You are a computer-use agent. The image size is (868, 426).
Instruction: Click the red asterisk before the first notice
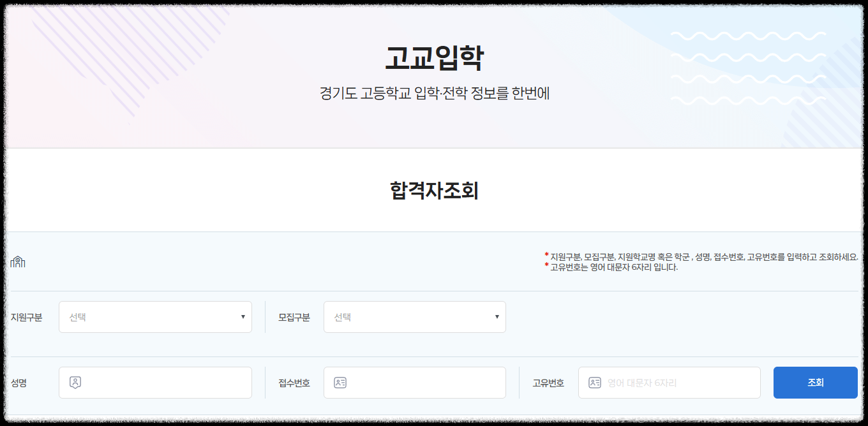point(545,254)
